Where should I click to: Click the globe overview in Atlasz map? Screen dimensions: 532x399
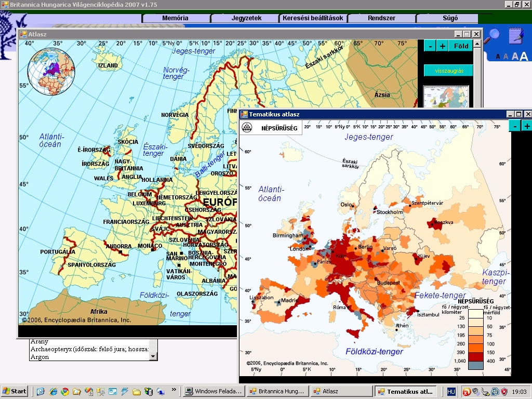51,71
